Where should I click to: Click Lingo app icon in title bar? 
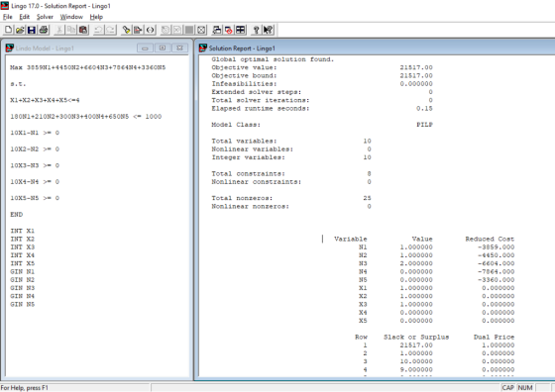click(x=5, y=5)
